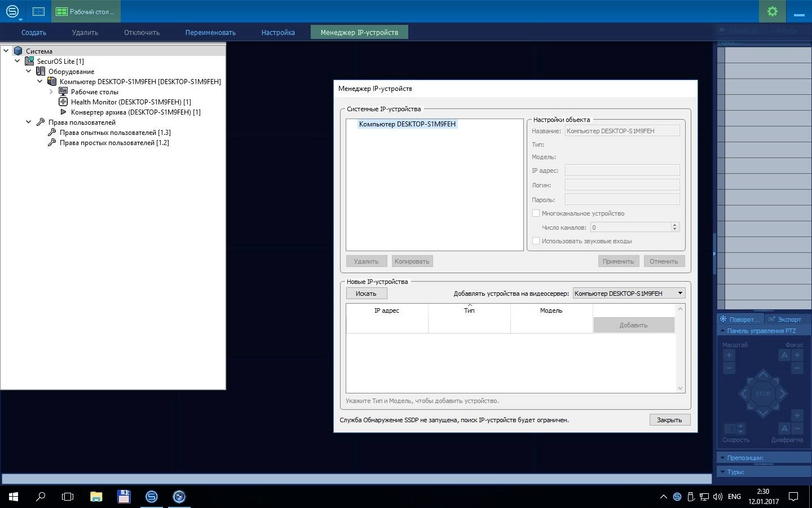Collapse the Права пользователей tree node
Screen dimensions: 812x508
coord(28,122)
